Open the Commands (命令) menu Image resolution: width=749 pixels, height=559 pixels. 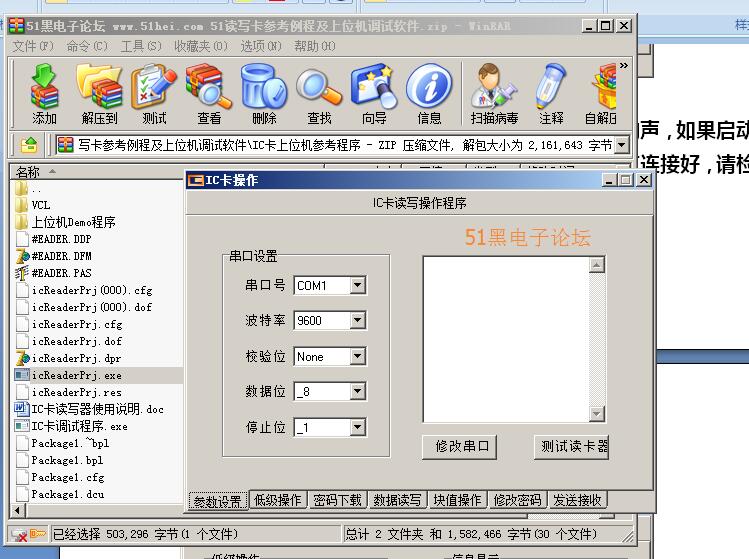point(87,46)
